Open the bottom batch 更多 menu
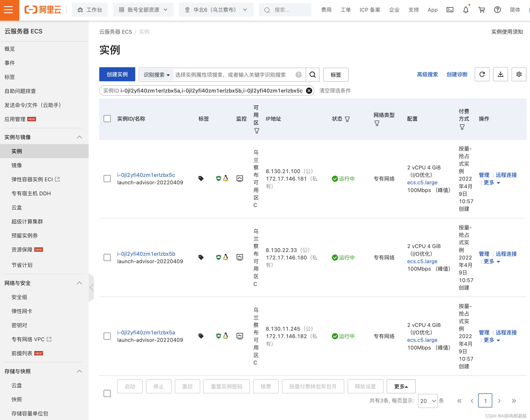The width and height of the screenshot is (530, 420). 401,387
